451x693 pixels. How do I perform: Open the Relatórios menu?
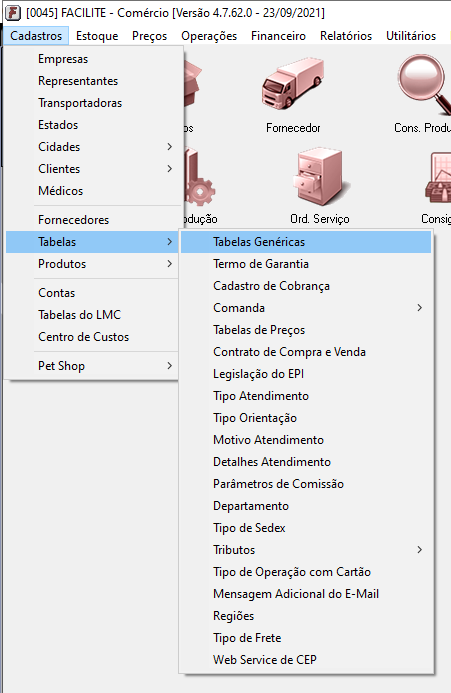pos(346,36)
